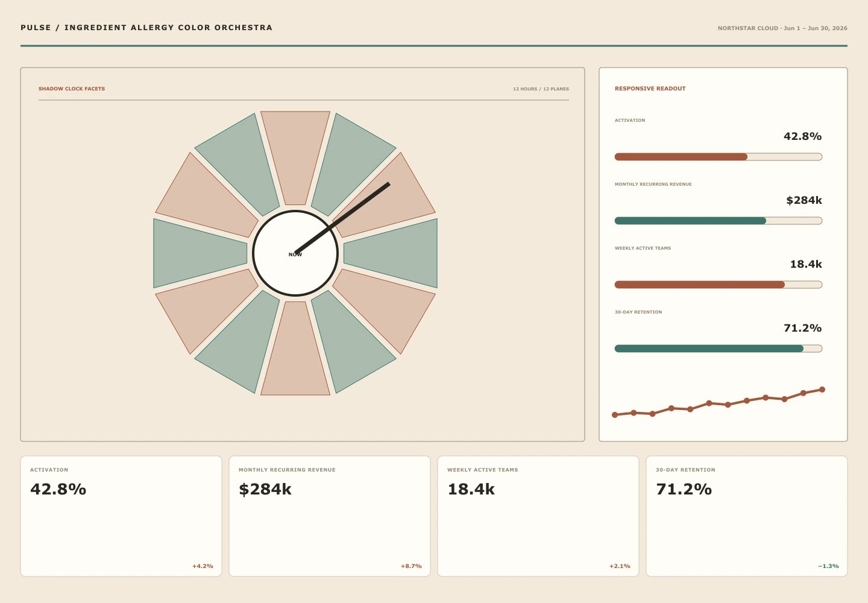The height and width of the screenshot is (603, 868).
Task: Click the "Shadow Clock Facets" panel title
Action: [72, 89]
